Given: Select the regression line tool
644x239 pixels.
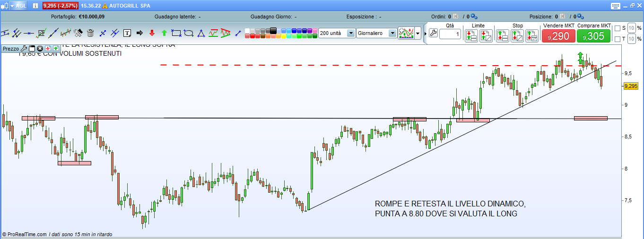Looking at the screenshot, I should [x=66, y=33].
